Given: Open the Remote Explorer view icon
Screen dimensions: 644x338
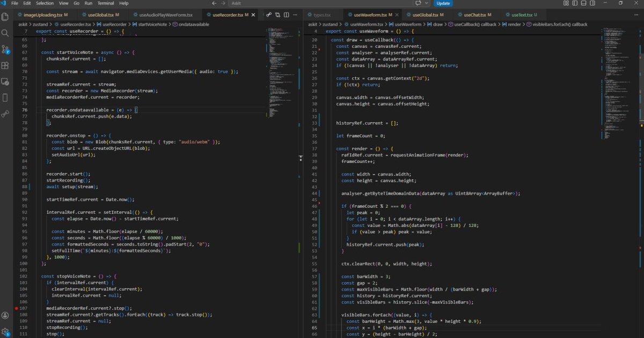Looking at the screenshot, I should coord(5,82).
